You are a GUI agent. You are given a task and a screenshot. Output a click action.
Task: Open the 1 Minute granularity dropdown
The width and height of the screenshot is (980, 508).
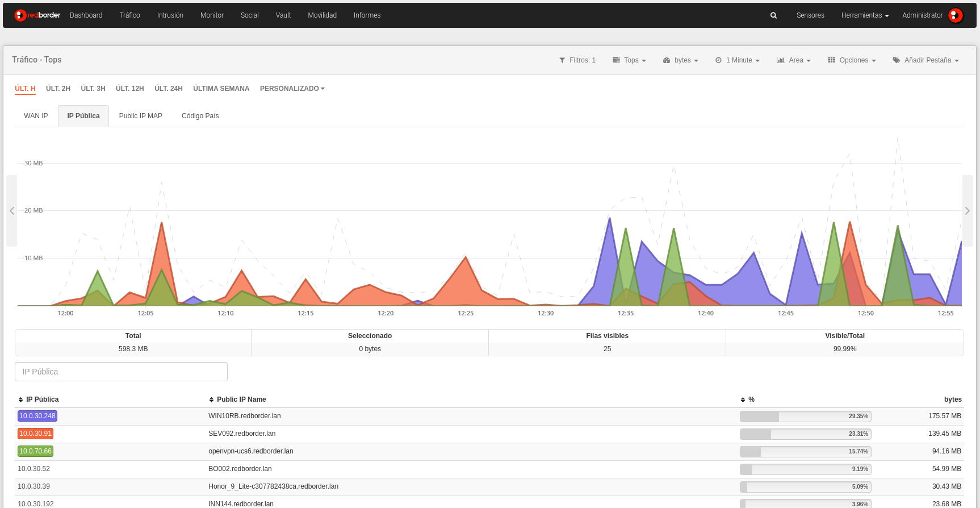point(737,60)
